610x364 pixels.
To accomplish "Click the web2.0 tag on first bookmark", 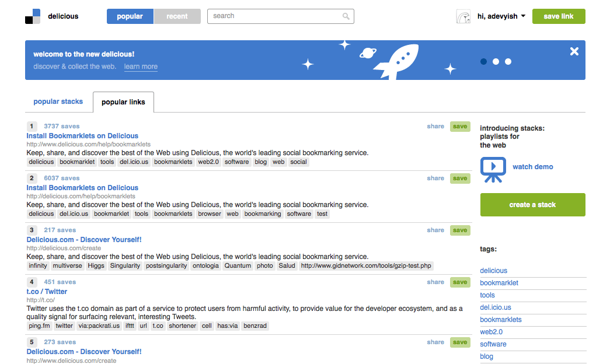I will (208, 162).
